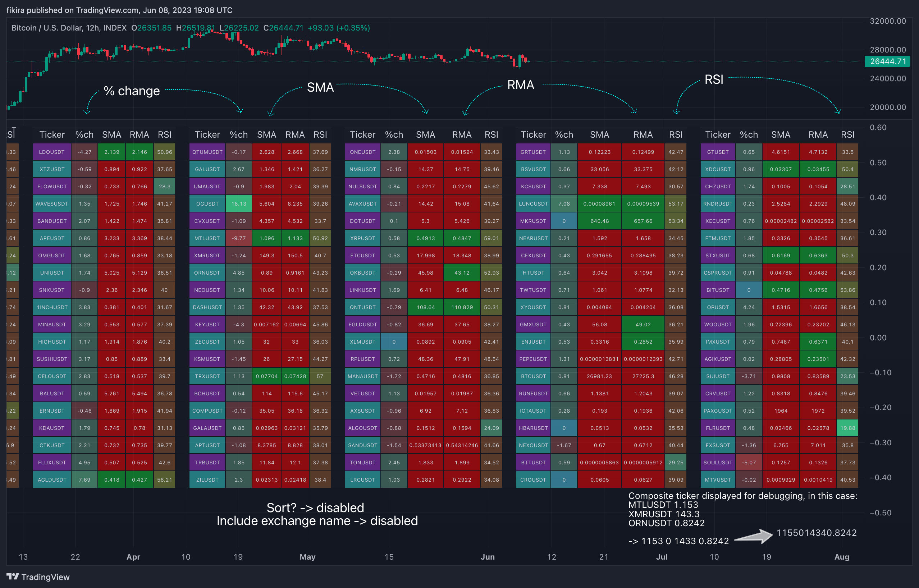Click the SANDUSDT RMA value 0.54314246
Image resolution: width=919 pixels, height=588 pixels.
pyautogui.click(x=462, y=445)
